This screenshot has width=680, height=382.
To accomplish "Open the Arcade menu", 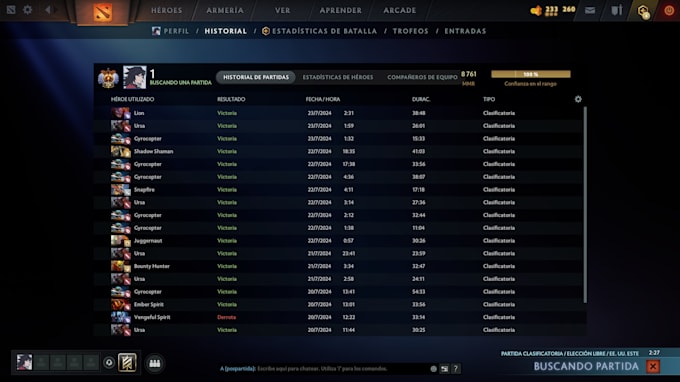I will click(x=399, y=10).
